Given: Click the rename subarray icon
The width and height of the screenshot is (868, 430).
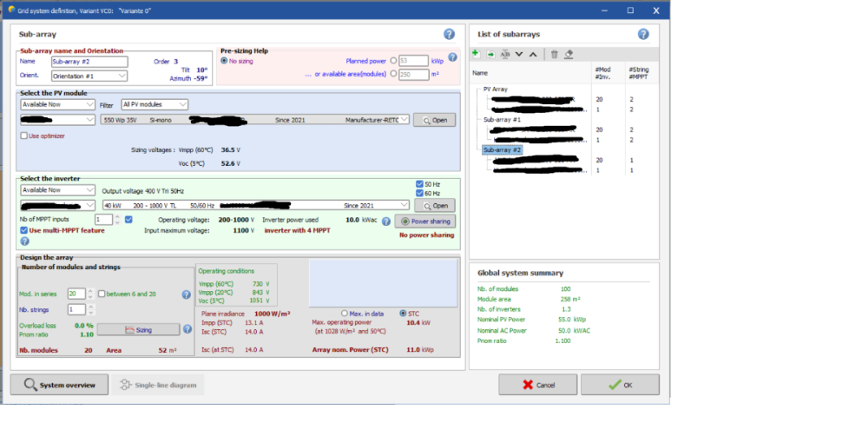Looking at the screenshot, I should 504,54.
